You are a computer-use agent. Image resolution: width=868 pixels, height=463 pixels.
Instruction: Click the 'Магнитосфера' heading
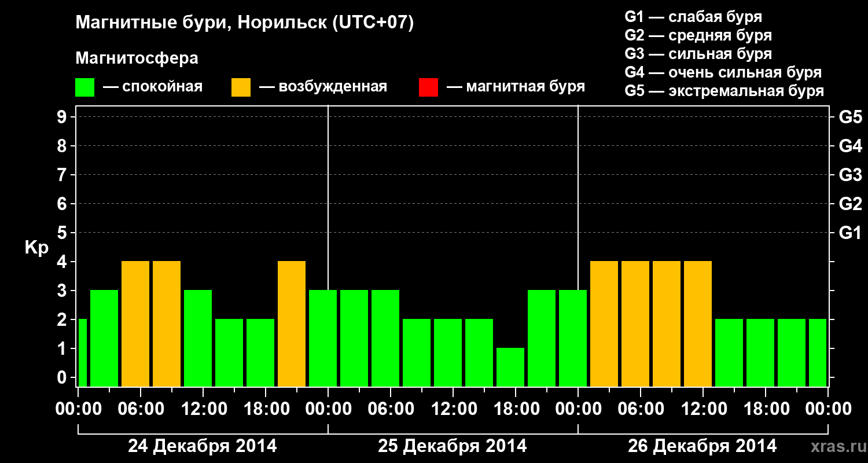(137, 58)
